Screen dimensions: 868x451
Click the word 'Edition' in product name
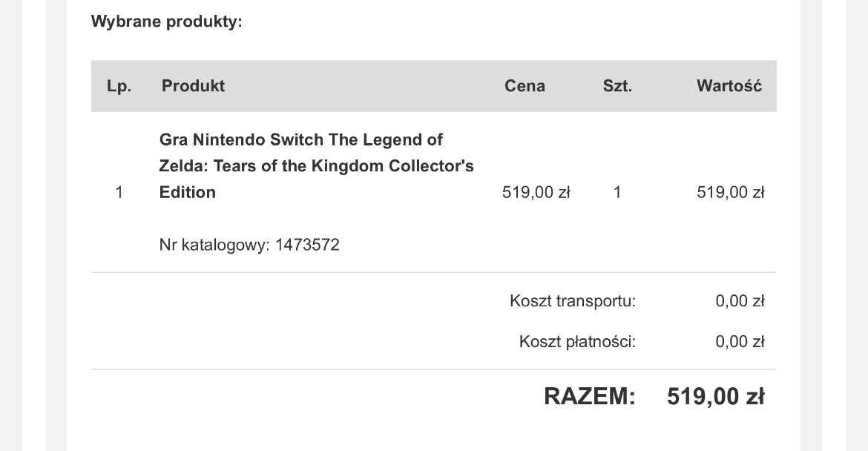point(188,192)
